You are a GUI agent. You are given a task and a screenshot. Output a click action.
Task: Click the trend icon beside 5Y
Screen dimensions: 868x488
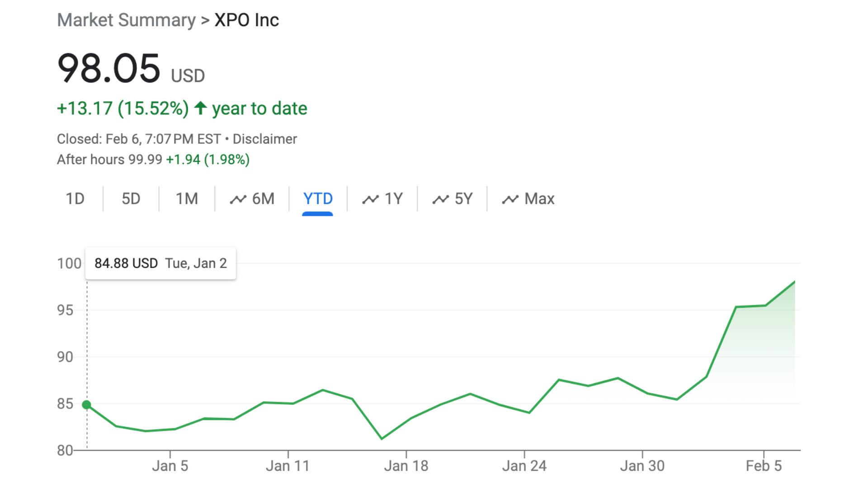click(440, 199)
